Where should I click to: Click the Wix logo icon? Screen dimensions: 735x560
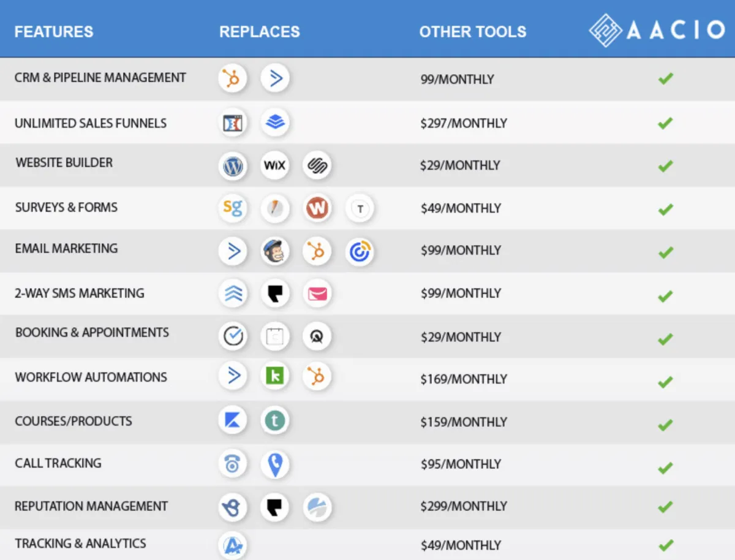pos(274,166)
